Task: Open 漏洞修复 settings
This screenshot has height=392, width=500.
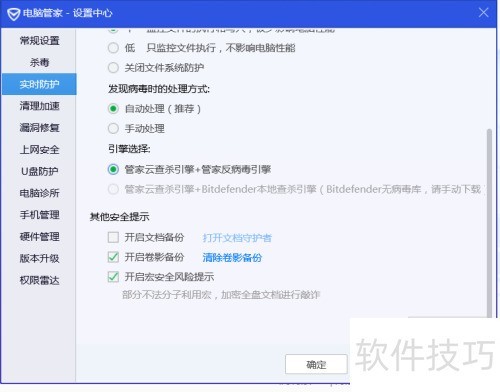Action: (39, 128)
